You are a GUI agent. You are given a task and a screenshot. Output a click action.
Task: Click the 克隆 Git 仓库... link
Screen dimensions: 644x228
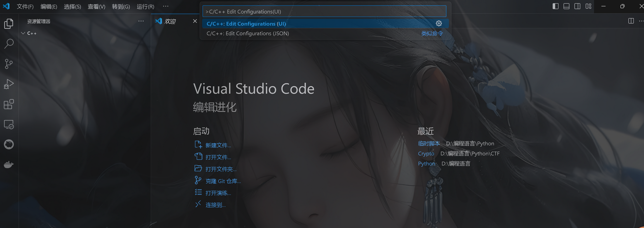tap(223, 181)
